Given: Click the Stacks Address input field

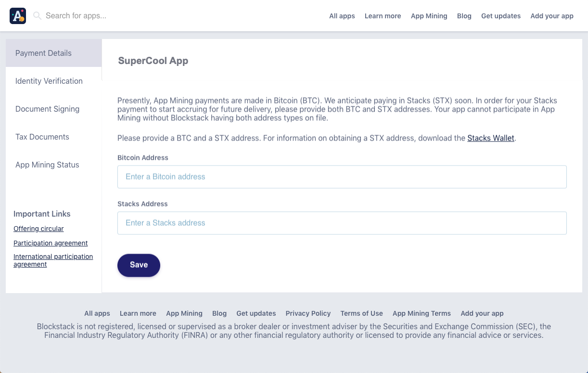Looking at the screenshot, I should [x=342, y=223].
